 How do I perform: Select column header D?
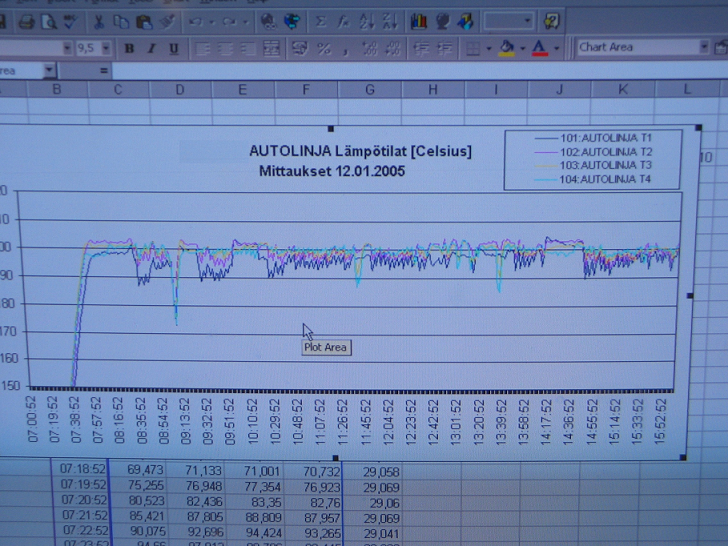180,90
